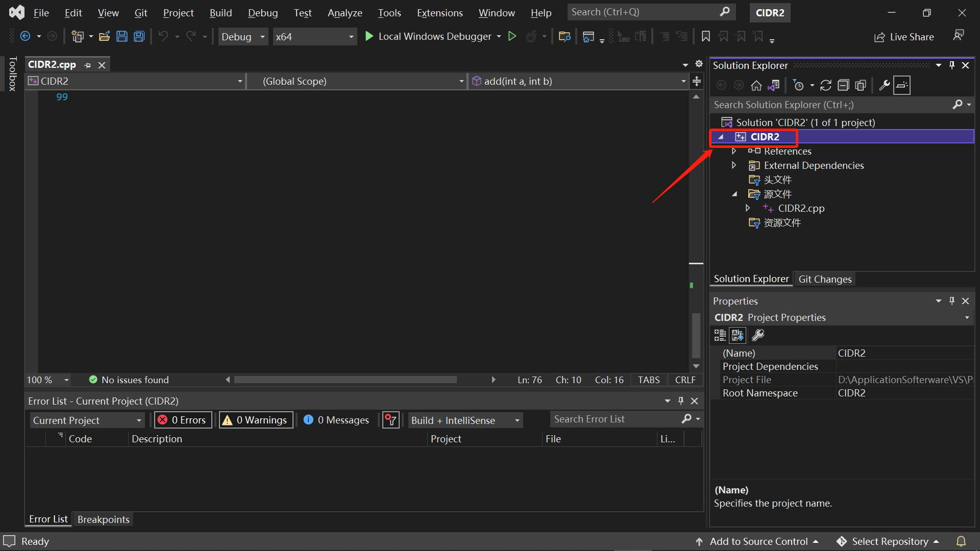Viewport: 980px width, 551px height.
Task: Expand the References node in CIDR2 project
Action: point(734,151)
